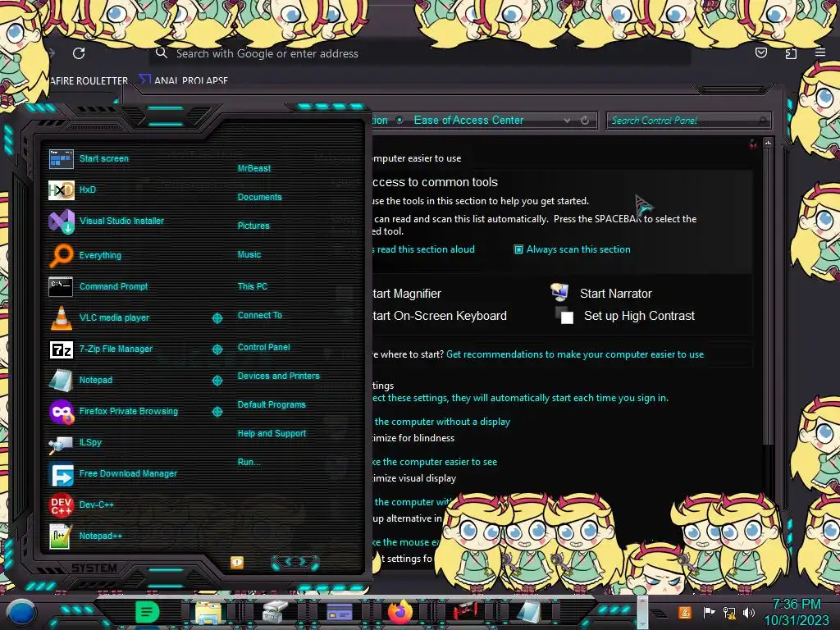Open Firefox extensions toolbar icon

point(791,53)
